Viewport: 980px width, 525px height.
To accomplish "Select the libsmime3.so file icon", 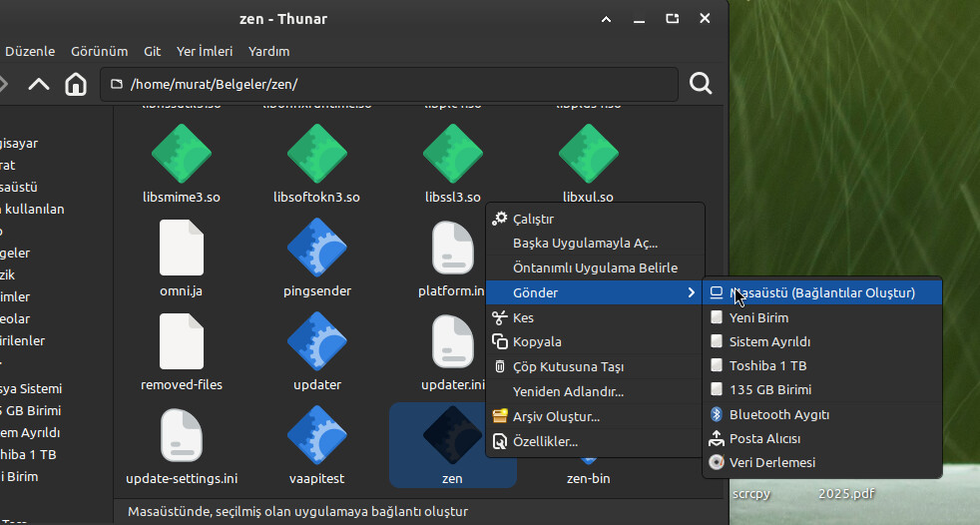I will coord(181,154).
